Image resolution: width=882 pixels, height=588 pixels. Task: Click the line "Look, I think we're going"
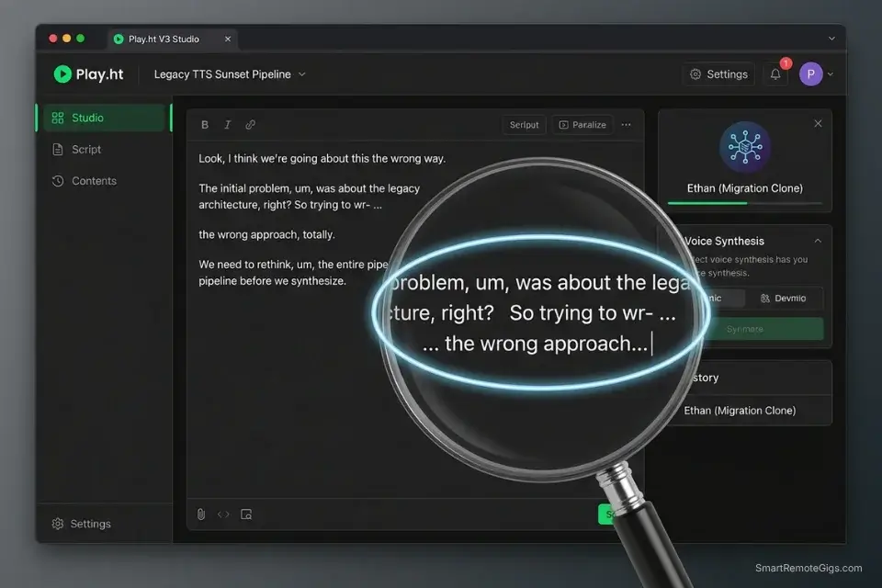(x=322, y=159)
